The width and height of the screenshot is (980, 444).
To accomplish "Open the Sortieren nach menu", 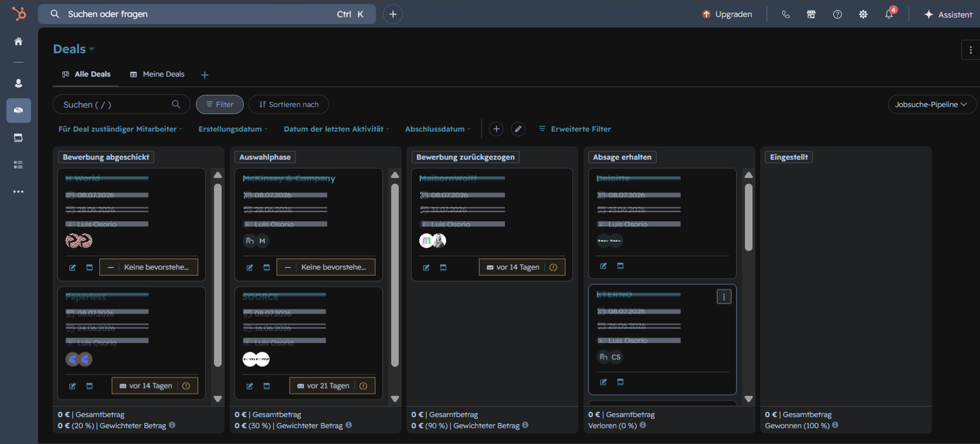I will pos(289,104).
